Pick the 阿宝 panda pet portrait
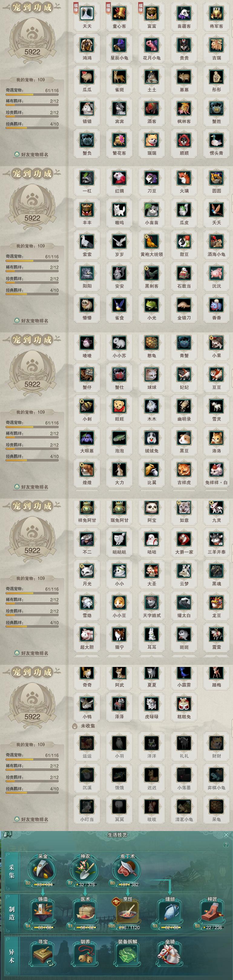This screenshot has width=233, height=980. pyautogui.click(x=152, y=507)
